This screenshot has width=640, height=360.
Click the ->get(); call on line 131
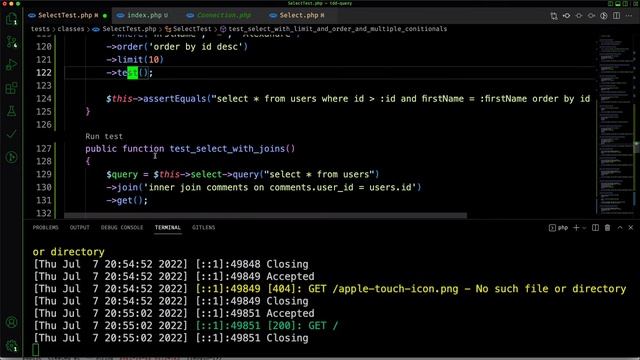(x=127, y=200)
